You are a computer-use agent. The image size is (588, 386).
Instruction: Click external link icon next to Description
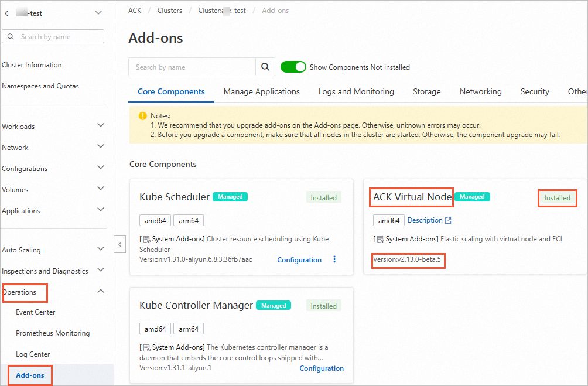(x=448, y=221)
